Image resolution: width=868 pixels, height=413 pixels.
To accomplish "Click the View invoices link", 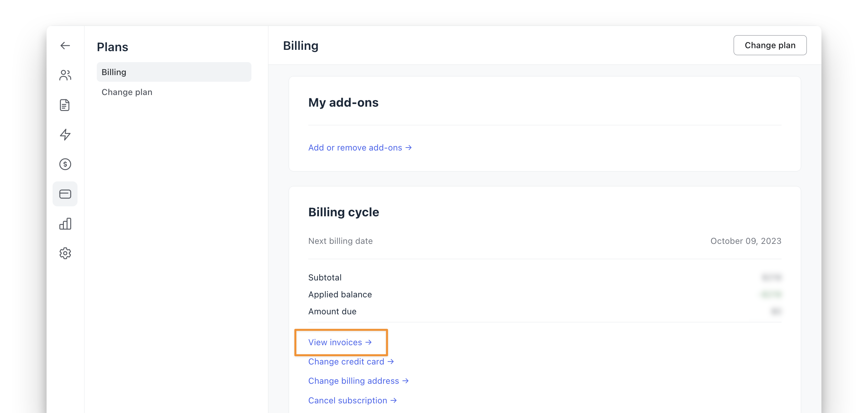I will pos(340,342).
